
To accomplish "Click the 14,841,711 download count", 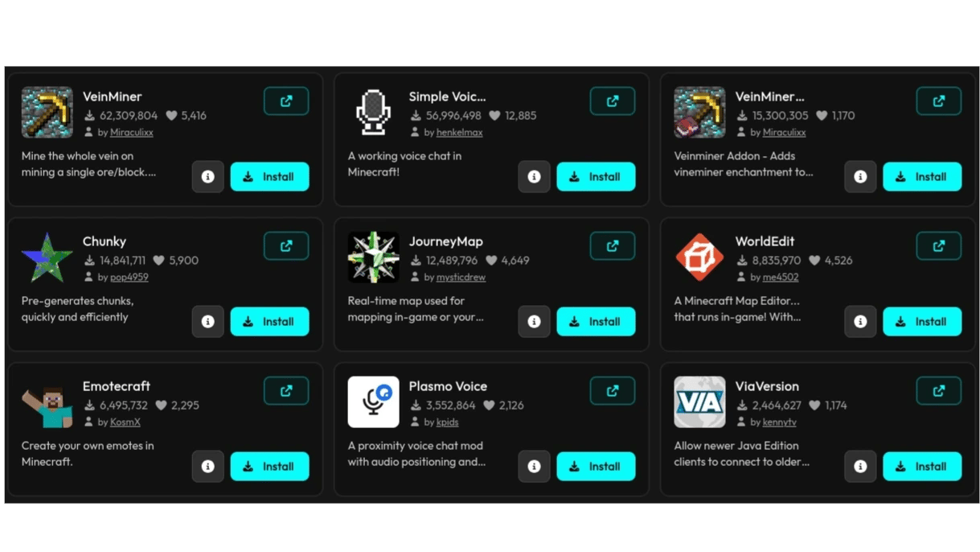I will (123, 261).
